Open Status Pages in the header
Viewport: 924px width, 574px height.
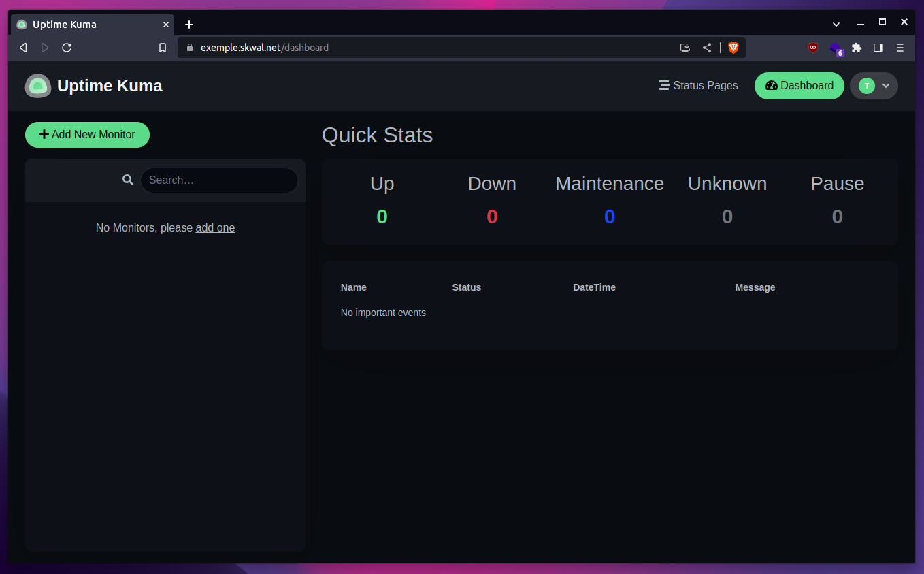point(699,86)
